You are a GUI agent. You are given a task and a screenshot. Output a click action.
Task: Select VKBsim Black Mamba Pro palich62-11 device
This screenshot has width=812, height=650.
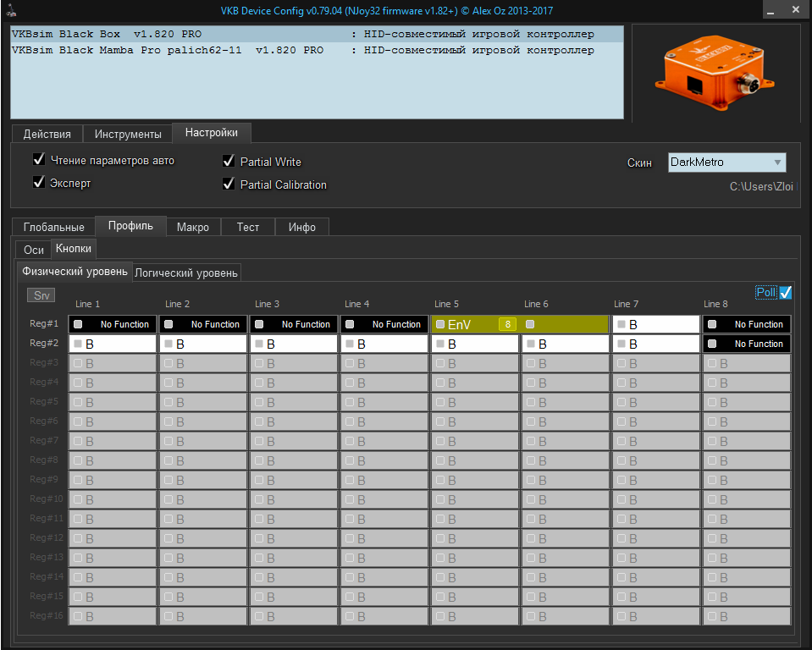pos(317,50)
